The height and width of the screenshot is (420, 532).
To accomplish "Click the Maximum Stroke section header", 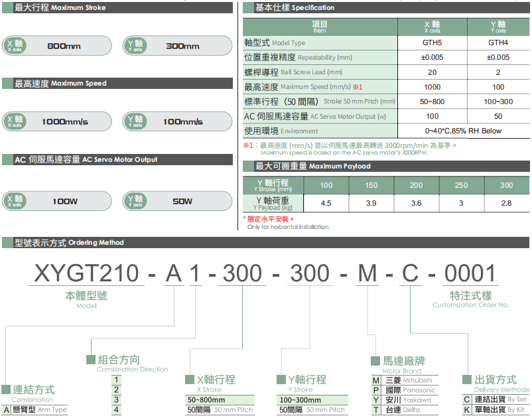I will click(117, 7).
